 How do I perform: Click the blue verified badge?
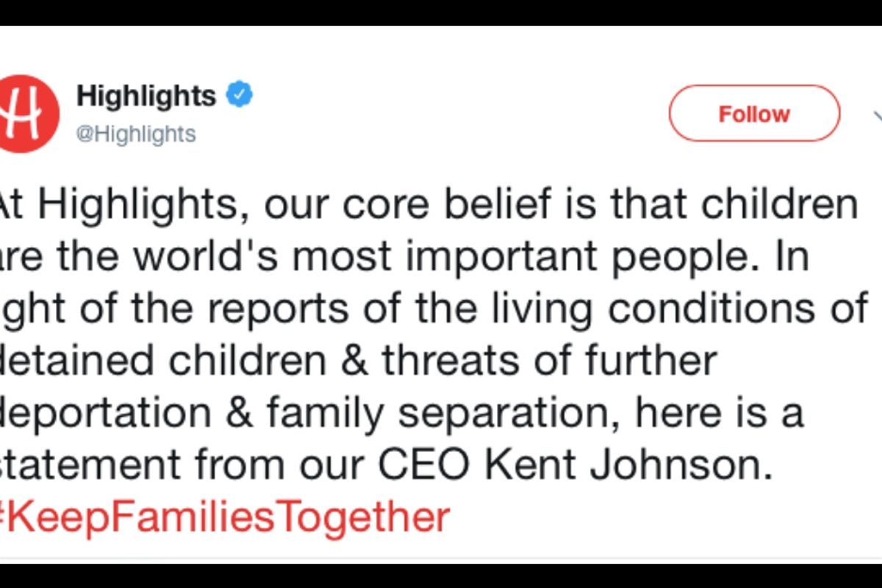click(x=240, y=95)
